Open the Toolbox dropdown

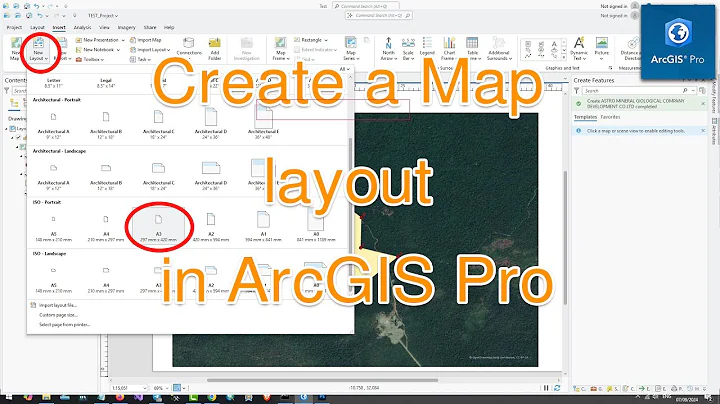point(90,59)
